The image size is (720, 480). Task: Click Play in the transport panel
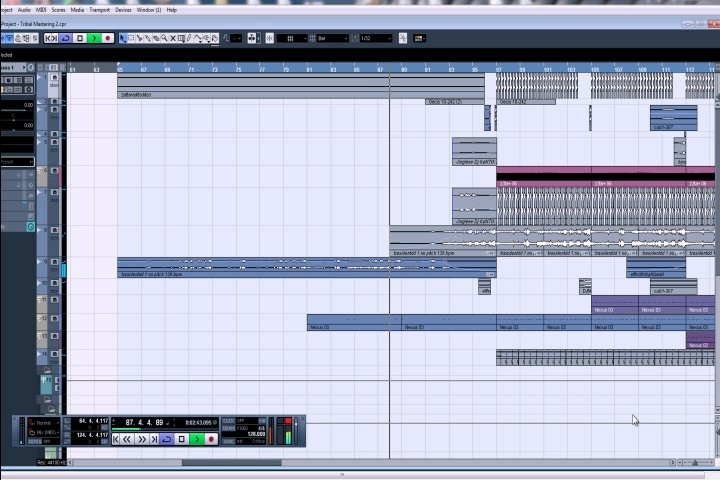197,440
